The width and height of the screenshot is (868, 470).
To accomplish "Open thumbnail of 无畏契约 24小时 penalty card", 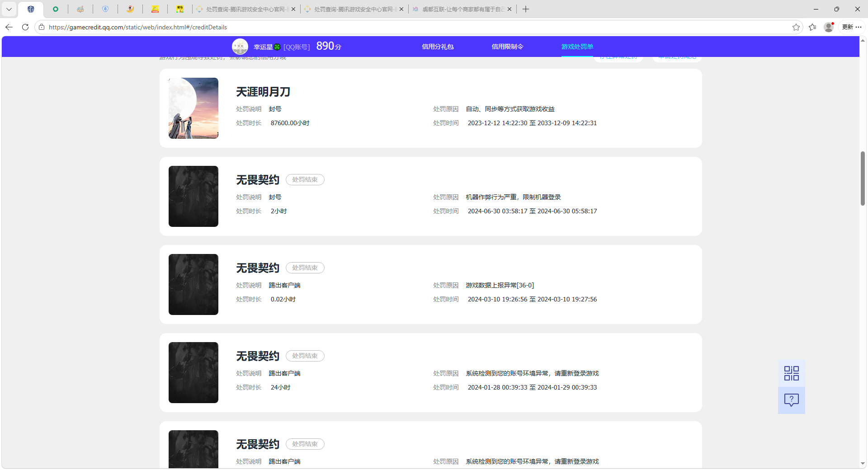I will click(x=193, y=372).
